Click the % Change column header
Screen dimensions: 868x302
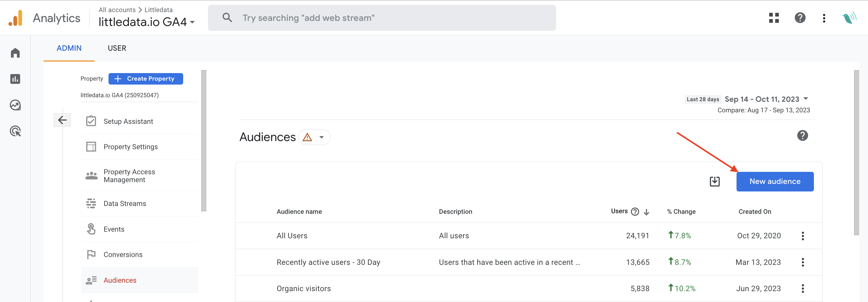click(x=681, y=211)
